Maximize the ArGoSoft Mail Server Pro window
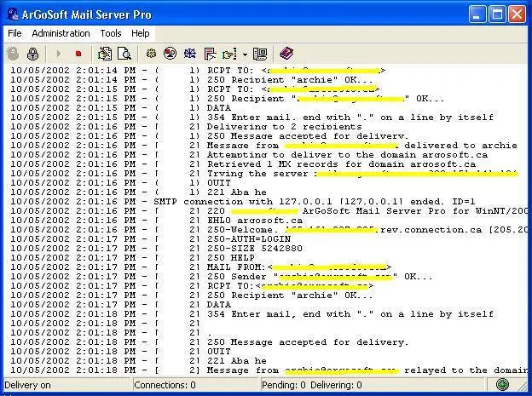 click(497, 14)
